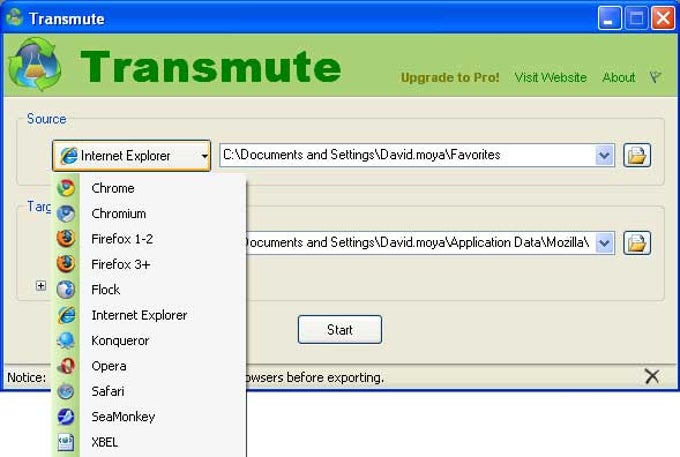The height and width of the screenshot is (457, 680).
Task: Choose SeaMonkey menu entry
Action: coord(149,416)
